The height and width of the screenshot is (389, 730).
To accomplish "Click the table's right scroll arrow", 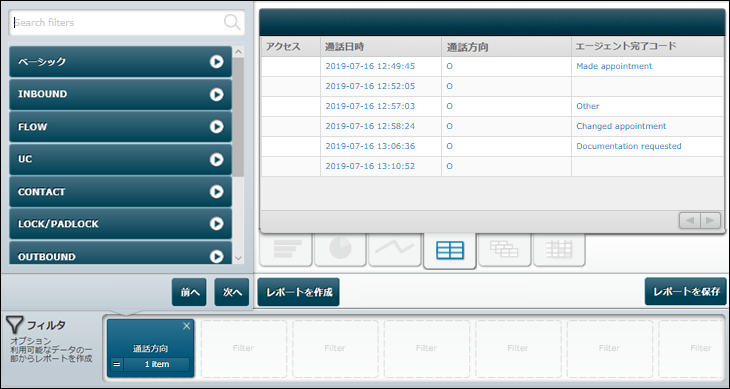I will (710, 221).
